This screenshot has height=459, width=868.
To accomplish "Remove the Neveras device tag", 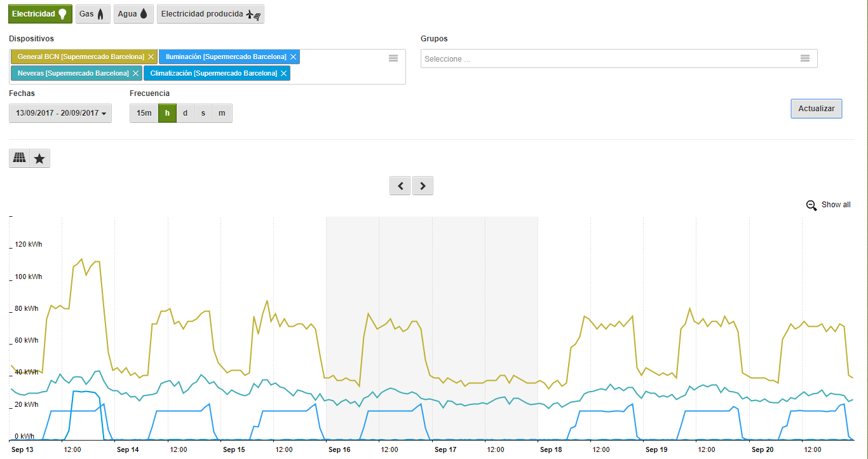I will [x=135, y=73].
